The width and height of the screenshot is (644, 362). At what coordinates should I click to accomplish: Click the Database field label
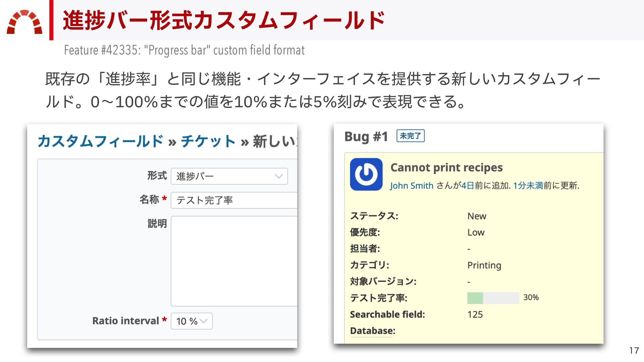[x=372, y=331]
